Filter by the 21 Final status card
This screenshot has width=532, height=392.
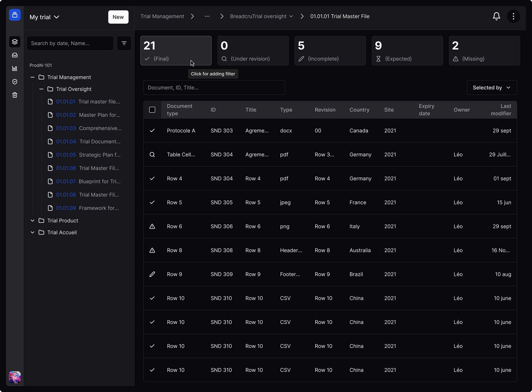click(x=176, y=51)
